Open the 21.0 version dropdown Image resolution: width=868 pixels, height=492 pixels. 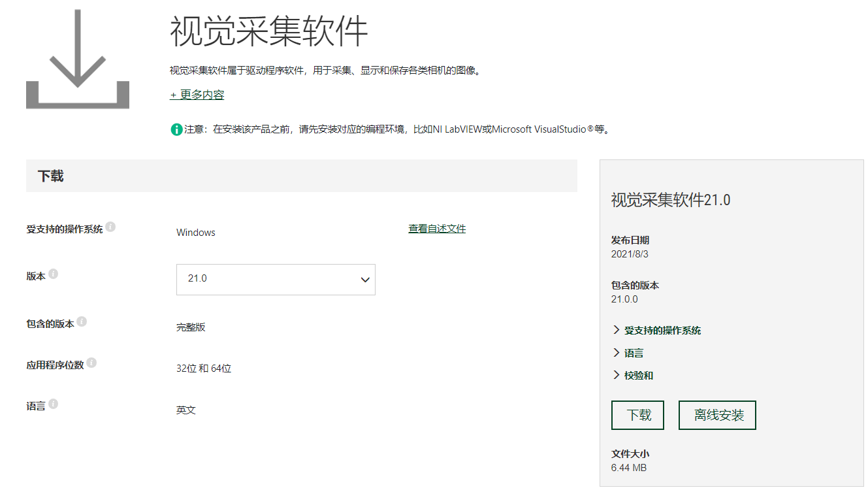pyautogui.click(x=276, y=279)
